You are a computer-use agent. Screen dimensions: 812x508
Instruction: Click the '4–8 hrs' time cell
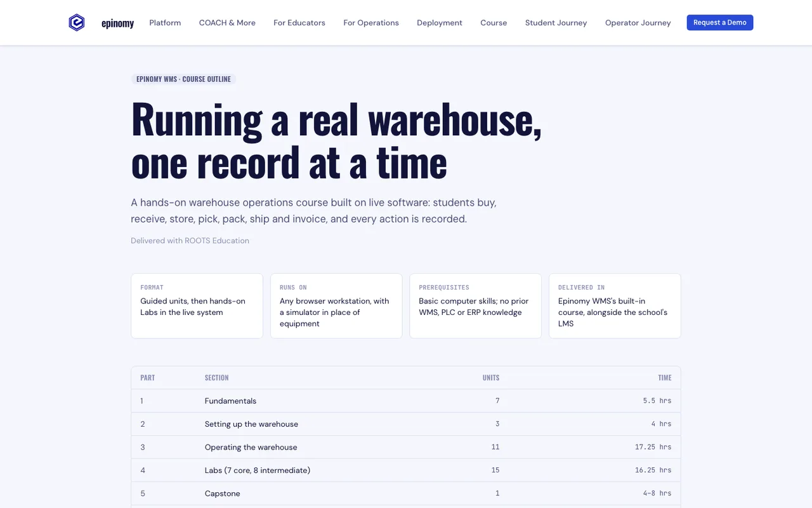pos(657,493)
